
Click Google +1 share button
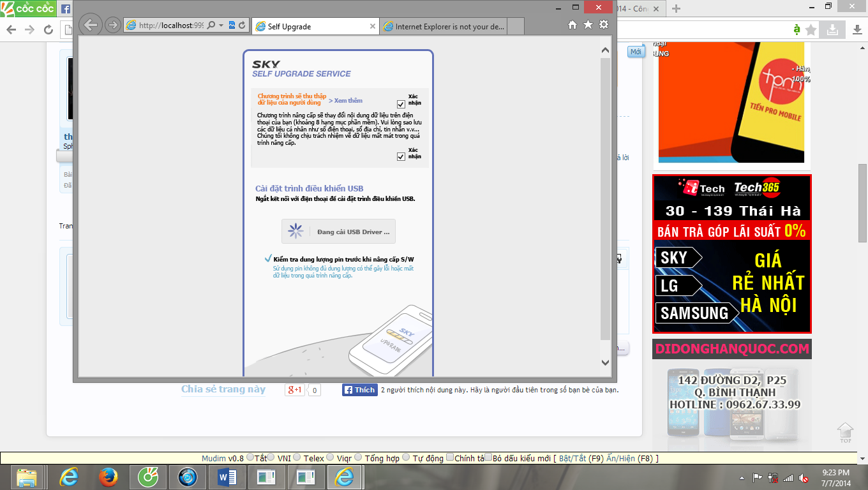point(294,390)
